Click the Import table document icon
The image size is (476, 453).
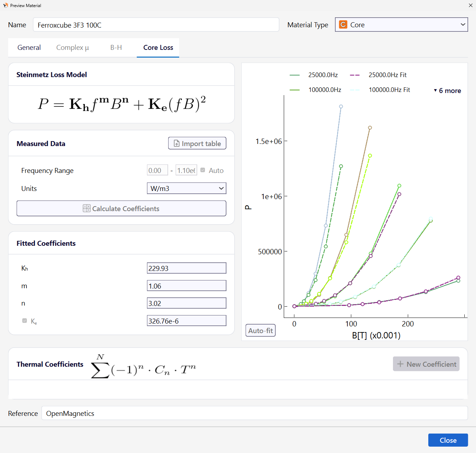click(177, 144)
